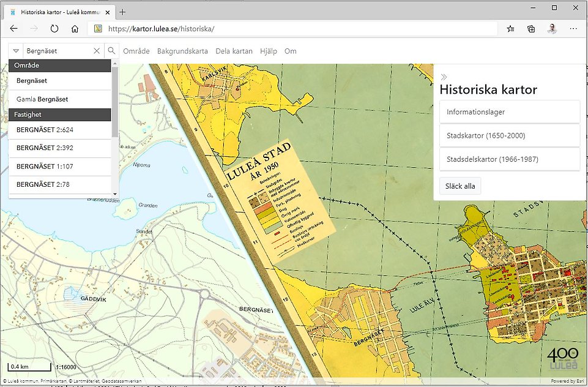Image resolution: width=588 pixels, height=387 pixels.
Task: Toggle the Stadsdelskartor (1966-1987) layer
Action: (510, 159)
